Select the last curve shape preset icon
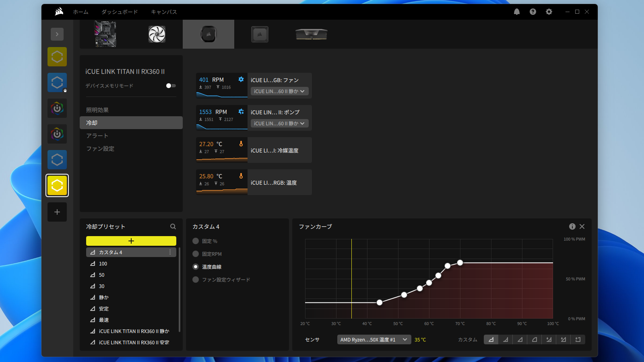The width and height of the screenshot is (644, 362). 578,339
